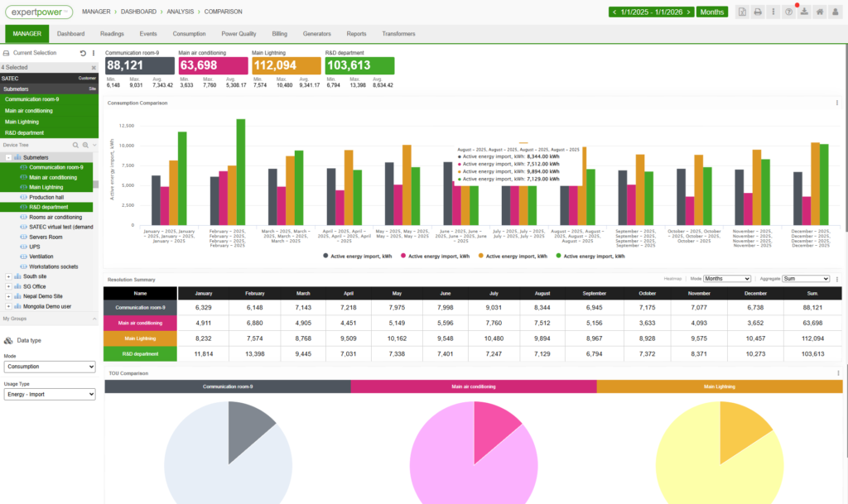848x504 pixels.
Task: Open the Mode Months dropdown
Action: [x=727, y=279]
